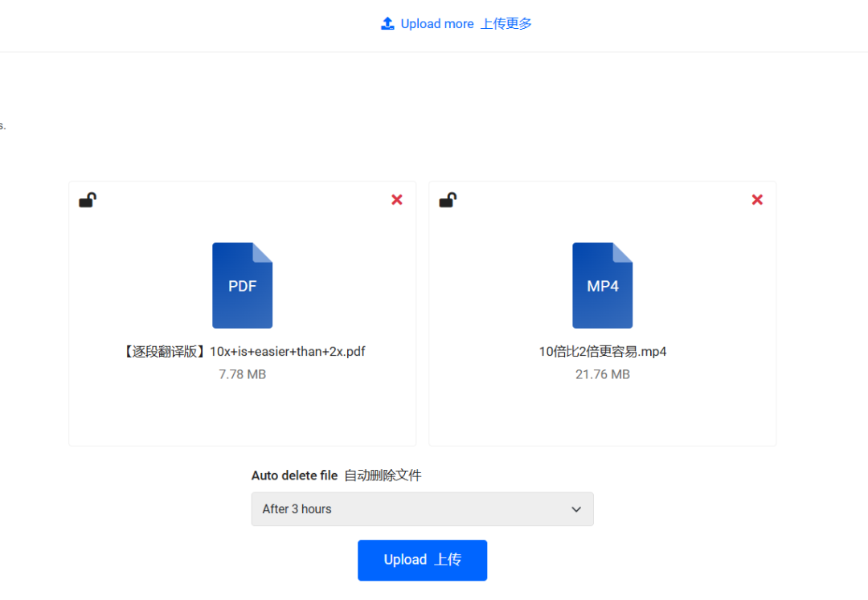Click the filename 10倍比2倍更容易.mp4

click(602, 351)
